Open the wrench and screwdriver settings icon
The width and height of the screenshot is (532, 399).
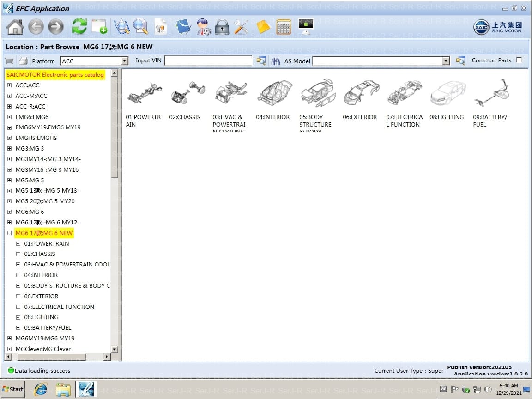(241, 27)
